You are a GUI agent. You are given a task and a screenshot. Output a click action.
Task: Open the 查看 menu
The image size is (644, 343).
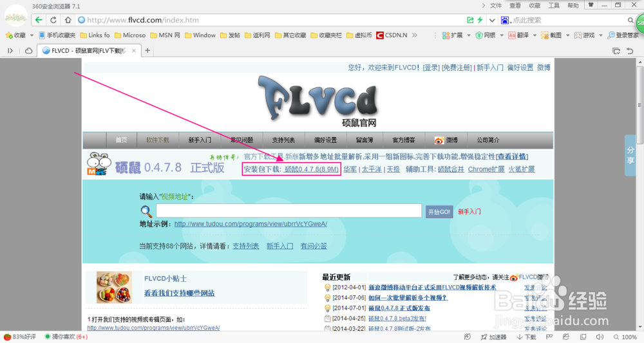(x=515, y=5)
